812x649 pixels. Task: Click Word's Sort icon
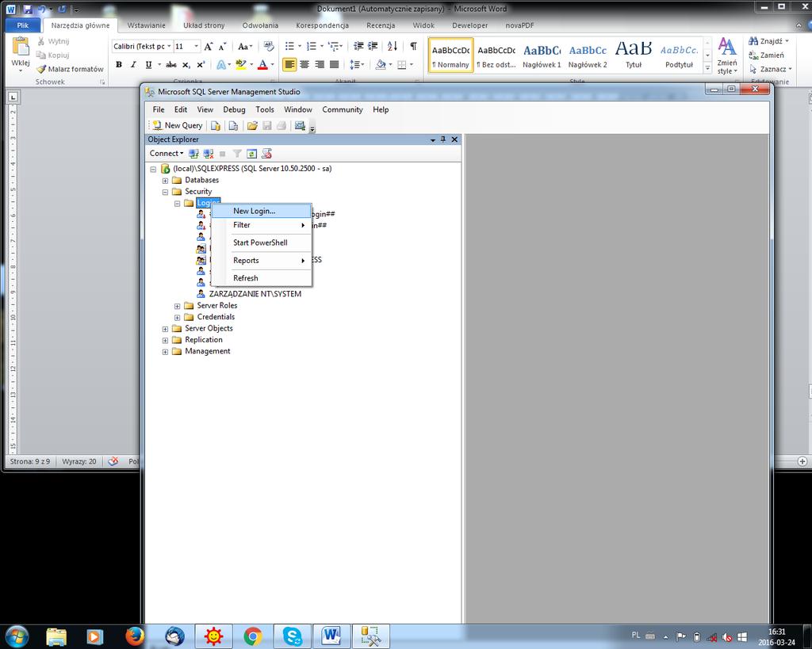[393, 46]
